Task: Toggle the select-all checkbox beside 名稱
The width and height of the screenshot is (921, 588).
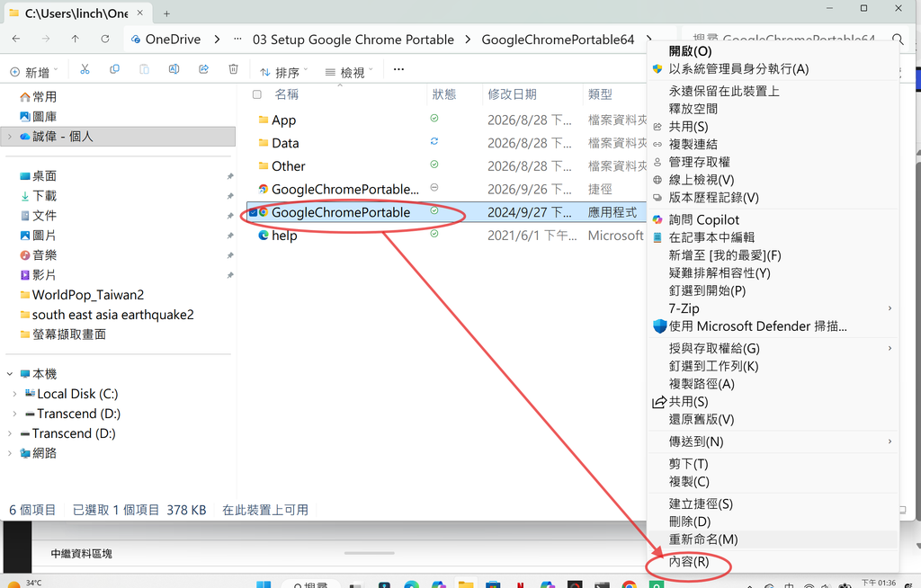Action: pyautogui.click(x=256, y=94)
